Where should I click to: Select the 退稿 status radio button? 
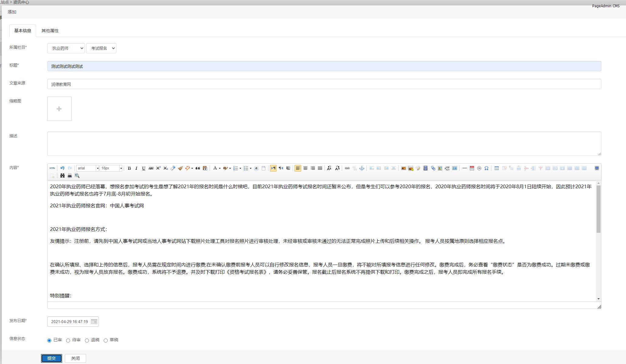point(87,340)
